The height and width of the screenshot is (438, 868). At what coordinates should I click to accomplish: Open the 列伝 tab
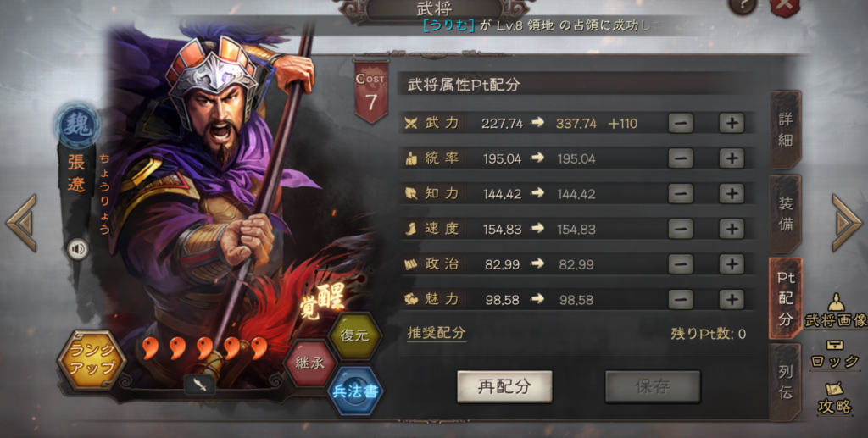coord(786,381)
